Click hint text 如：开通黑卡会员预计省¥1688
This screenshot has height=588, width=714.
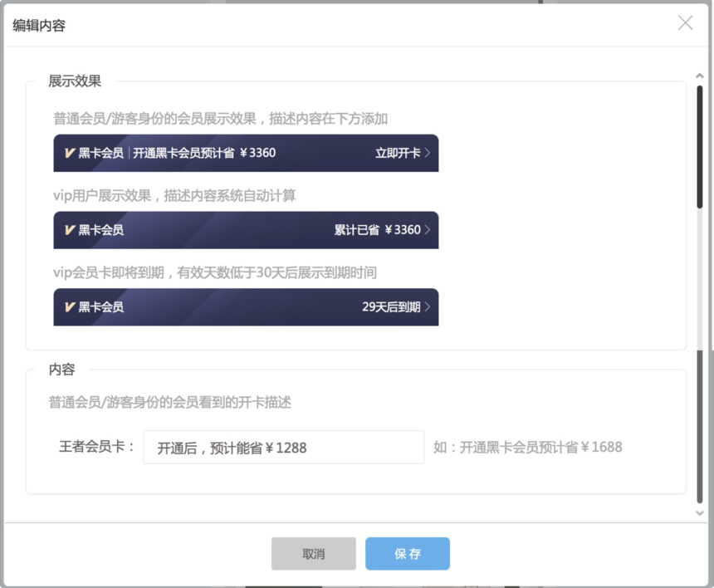[528, 448]
